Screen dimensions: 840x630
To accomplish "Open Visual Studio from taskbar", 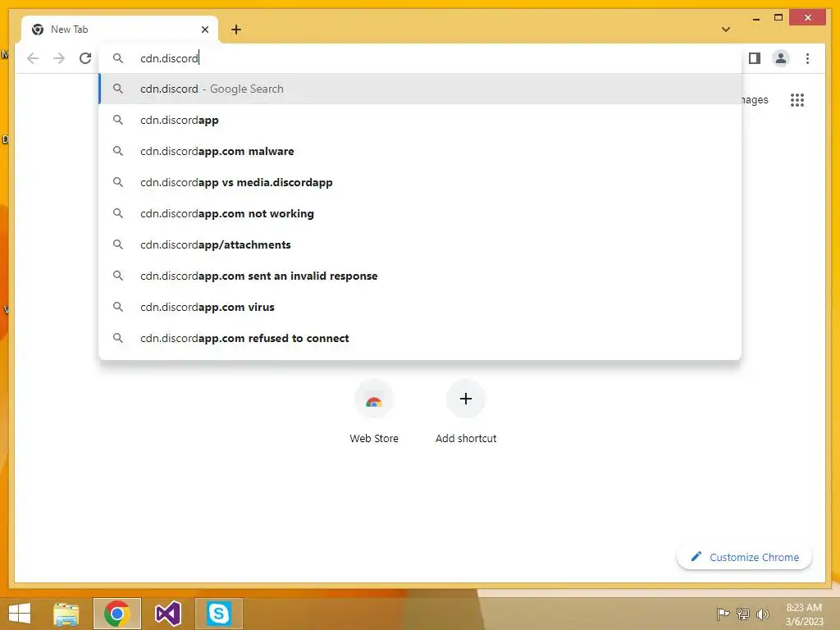I will point(167,614).
